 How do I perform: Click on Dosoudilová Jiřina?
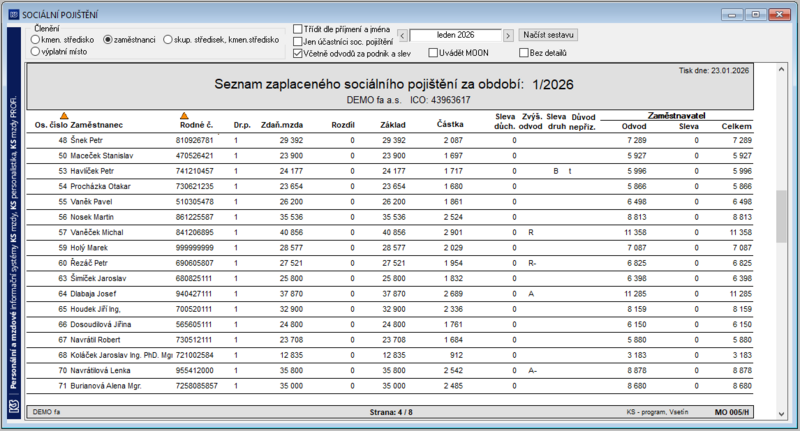coord(101,324)
